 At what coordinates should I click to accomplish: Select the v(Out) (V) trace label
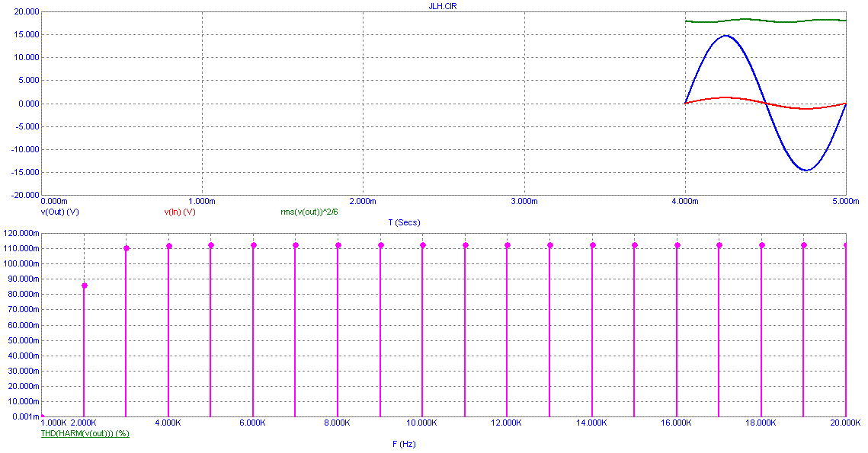point(59,212)
